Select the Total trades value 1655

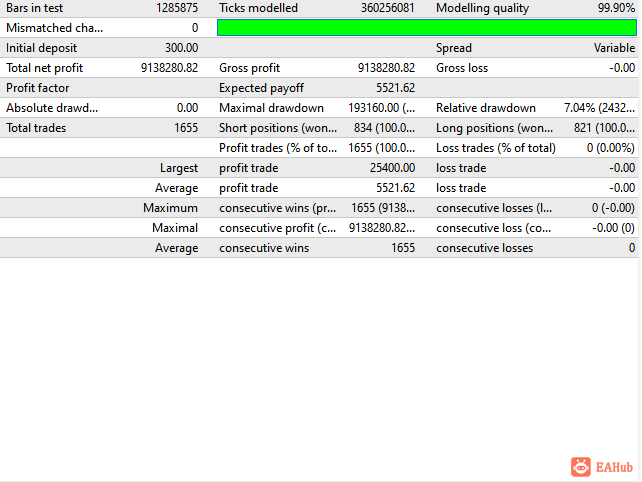coord(186,128)
